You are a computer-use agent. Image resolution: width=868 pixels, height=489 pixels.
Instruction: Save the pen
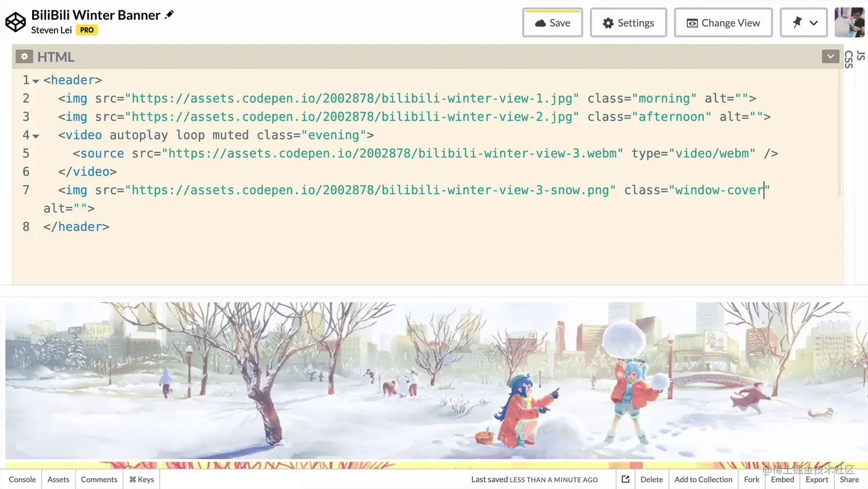point(552,22)
